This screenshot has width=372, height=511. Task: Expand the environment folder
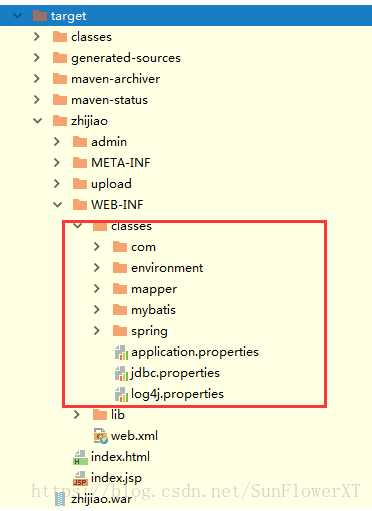[97, 268]
